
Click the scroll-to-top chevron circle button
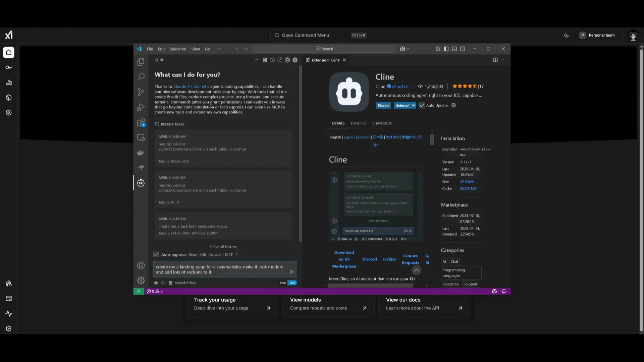coord(416,270)
